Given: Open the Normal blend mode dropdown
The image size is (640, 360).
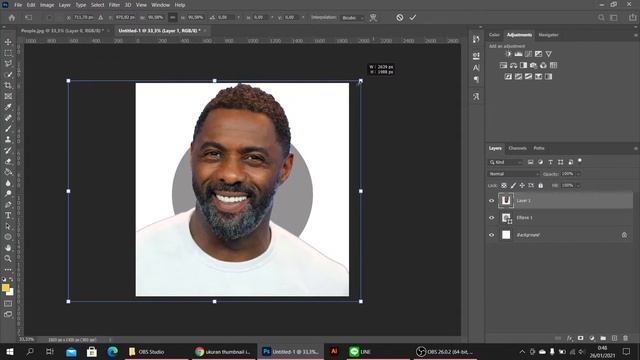Looking at the screenshot, I should click(x=513, y=174).
